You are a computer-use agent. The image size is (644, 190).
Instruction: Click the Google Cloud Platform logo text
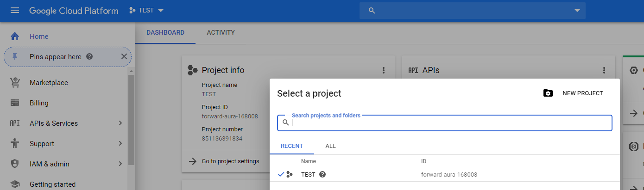pos(74,11)
